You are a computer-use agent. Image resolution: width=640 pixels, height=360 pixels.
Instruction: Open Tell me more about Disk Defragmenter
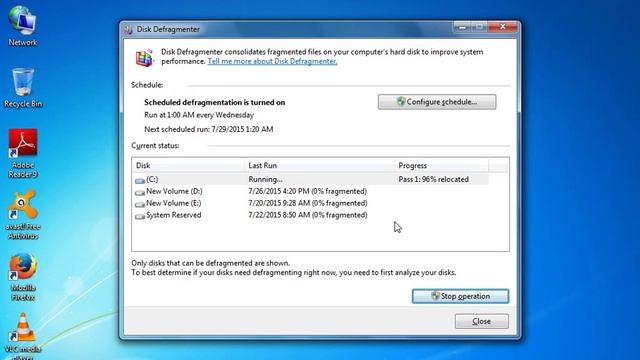pyautogui.click(x=272, y=61)
